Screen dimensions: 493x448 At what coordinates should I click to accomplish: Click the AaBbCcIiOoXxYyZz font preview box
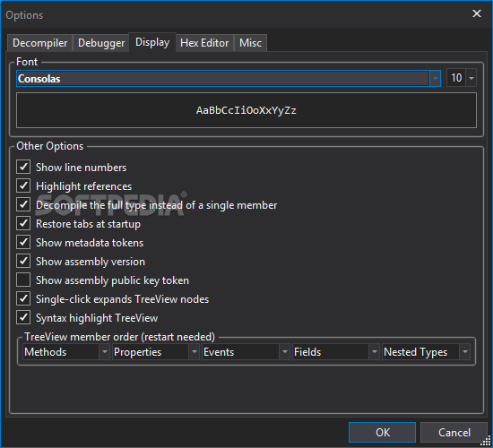(246, 110)
